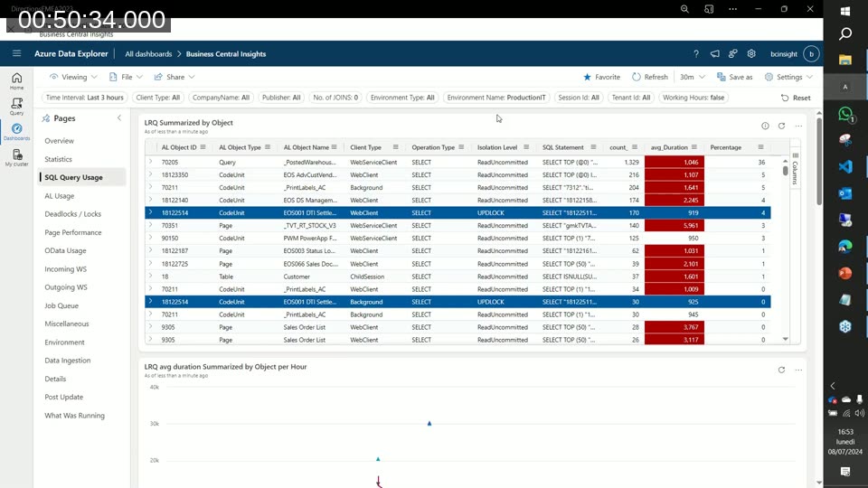868x488 pixels.
Task: Open the settings gear in header
Action: (x=751, y=53)
